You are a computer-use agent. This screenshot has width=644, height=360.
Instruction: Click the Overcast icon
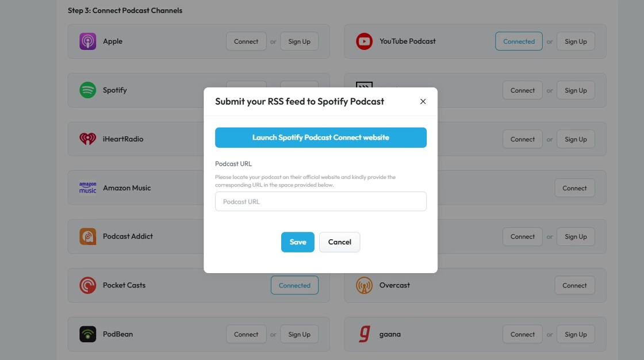pyautogui.click(x=364, y=285)
